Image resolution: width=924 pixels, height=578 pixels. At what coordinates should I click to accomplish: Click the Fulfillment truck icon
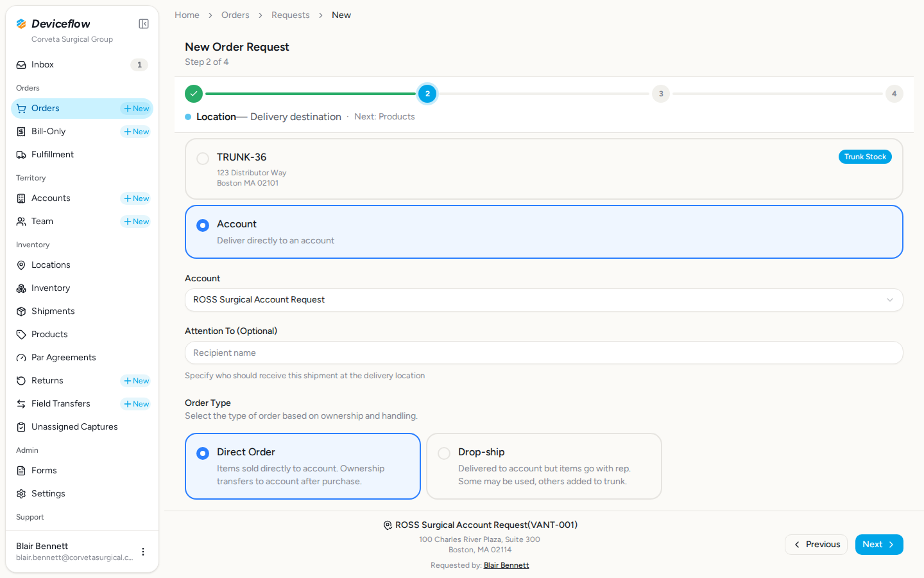(x=21, y=155)
